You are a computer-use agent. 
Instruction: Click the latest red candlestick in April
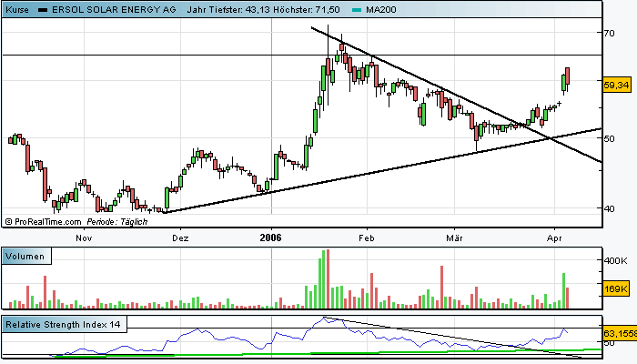(568, 76)
